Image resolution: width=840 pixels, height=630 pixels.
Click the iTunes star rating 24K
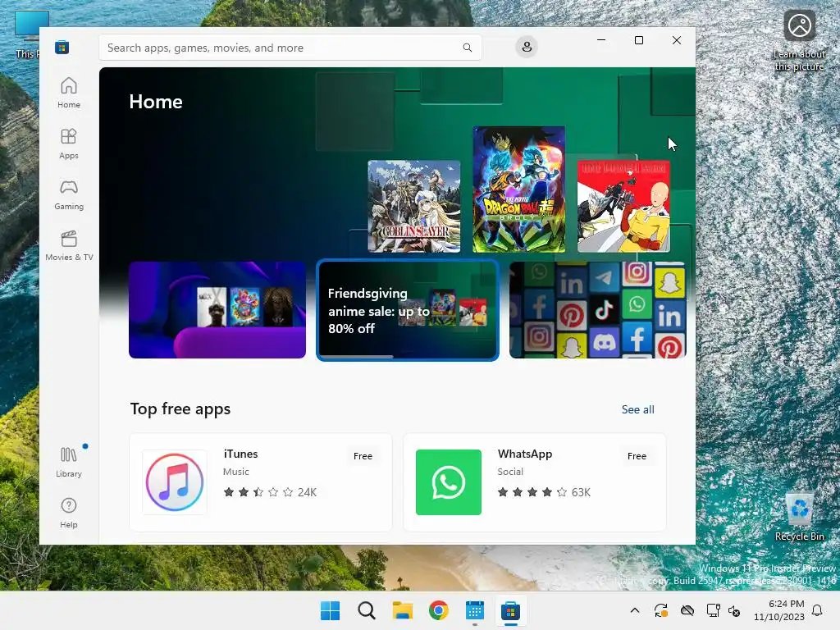click(270, 492)
